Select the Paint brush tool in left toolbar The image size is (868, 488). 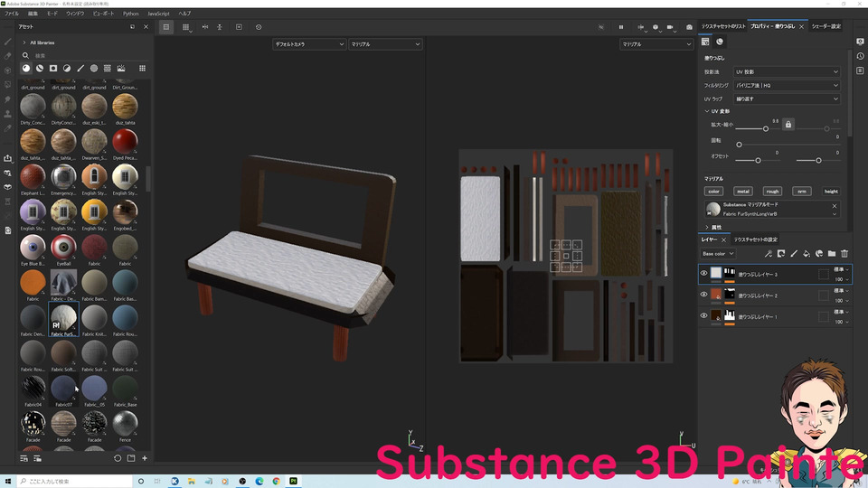pyautogui.click(x=8, y=42)
